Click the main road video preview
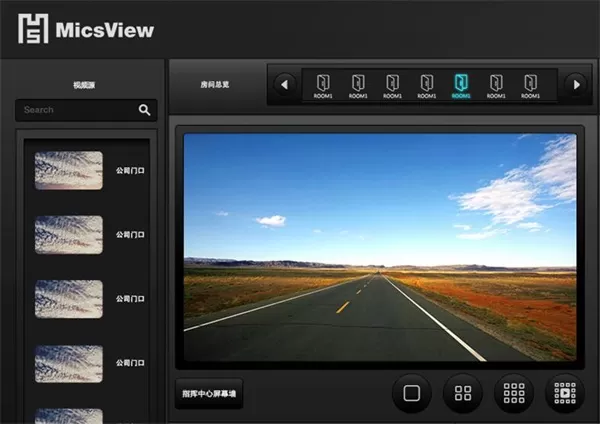The height and width of the screenshot is (424, 600). coord(380,248)
